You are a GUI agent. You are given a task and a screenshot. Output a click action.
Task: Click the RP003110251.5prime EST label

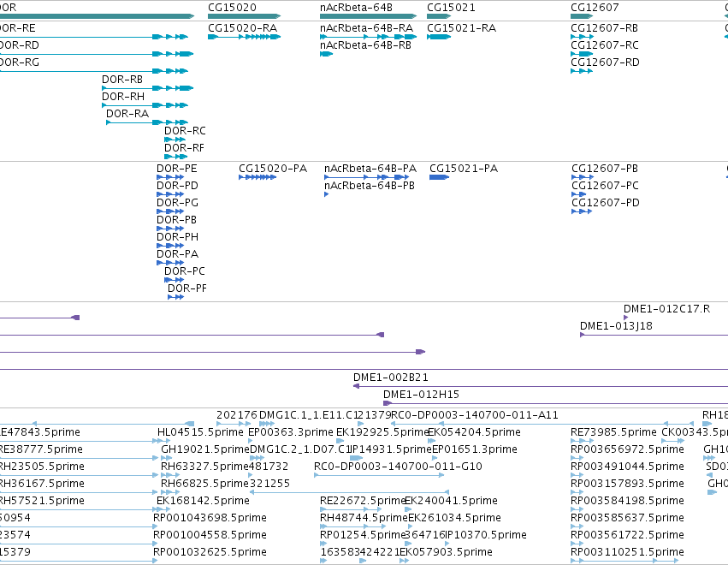pos(627,552)
